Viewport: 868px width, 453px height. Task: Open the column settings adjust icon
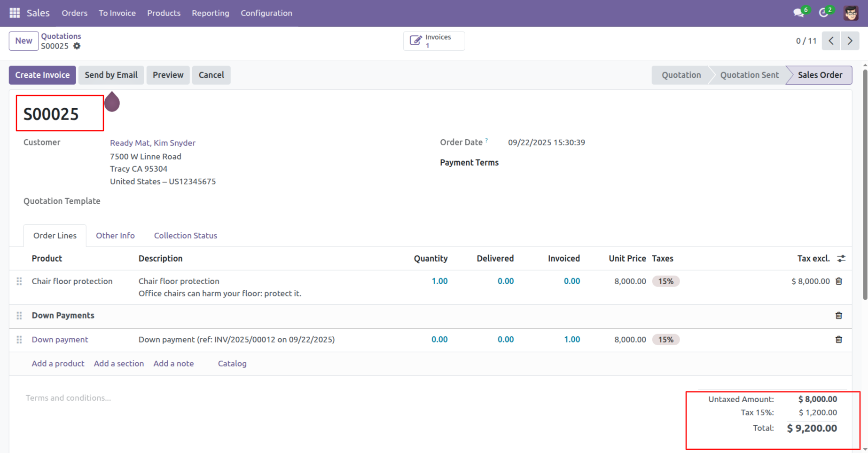click(841, 258)
